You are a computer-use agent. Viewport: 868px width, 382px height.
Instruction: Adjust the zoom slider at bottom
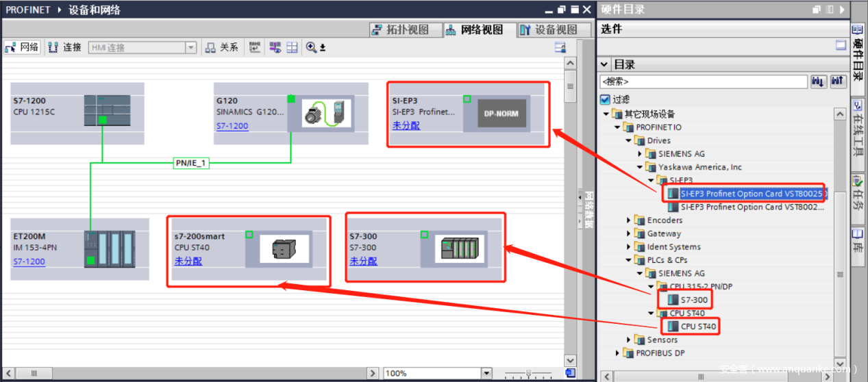tap(529, 373)
